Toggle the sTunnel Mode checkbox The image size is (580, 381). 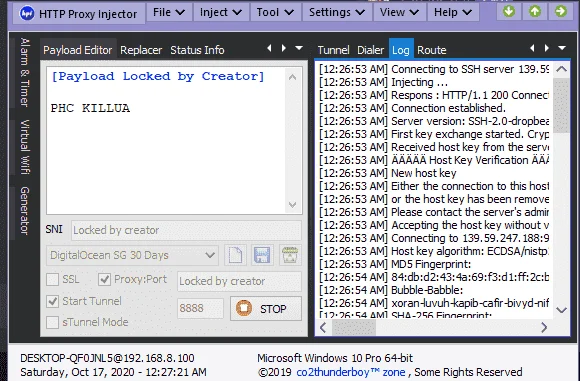coord(53,322)
